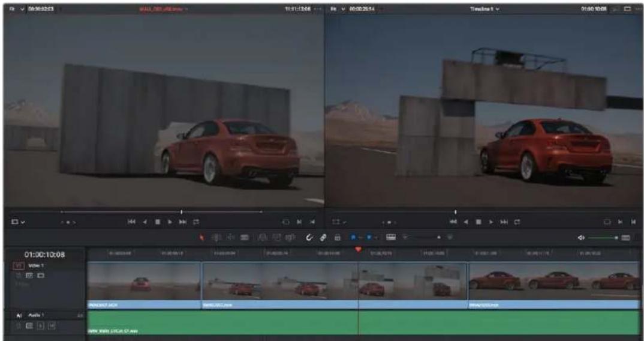Click Match Frame icon in timeline viewer

pos(607,222)
